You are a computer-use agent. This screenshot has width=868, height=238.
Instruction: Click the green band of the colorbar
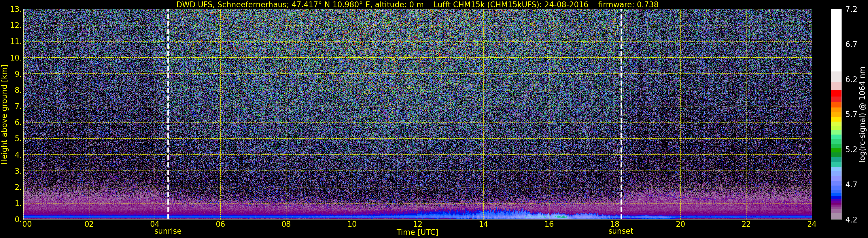pyautogui.click(x=836, y=150)
